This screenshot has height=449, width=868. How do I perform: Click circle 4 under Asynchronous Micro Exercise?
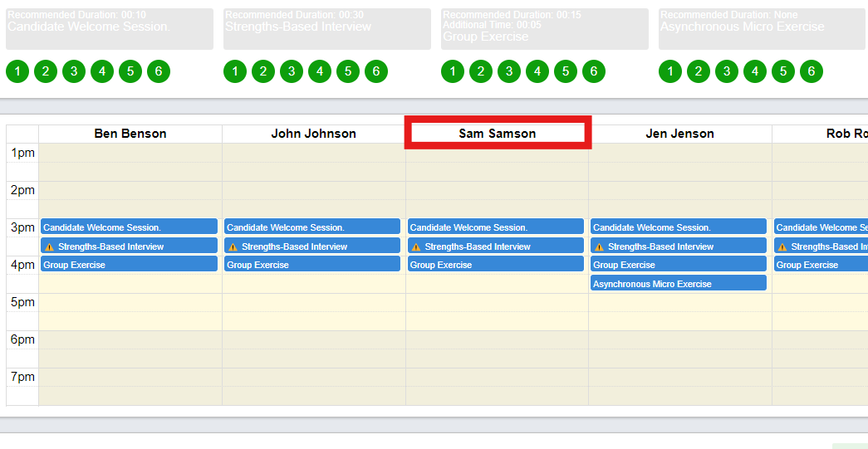click(755, 71)
